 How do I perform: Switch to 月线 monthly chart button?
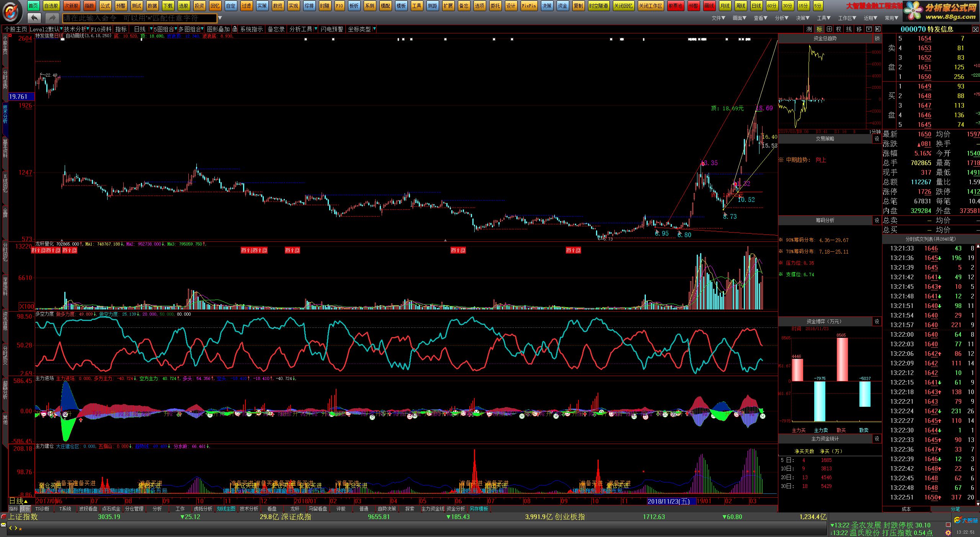tap(725, 6)
